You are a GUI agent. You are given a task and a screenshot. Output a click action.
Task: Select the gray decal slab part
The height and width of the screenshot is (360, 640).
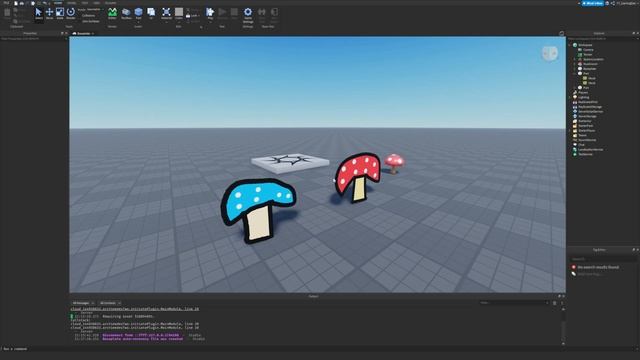point(290,163)
